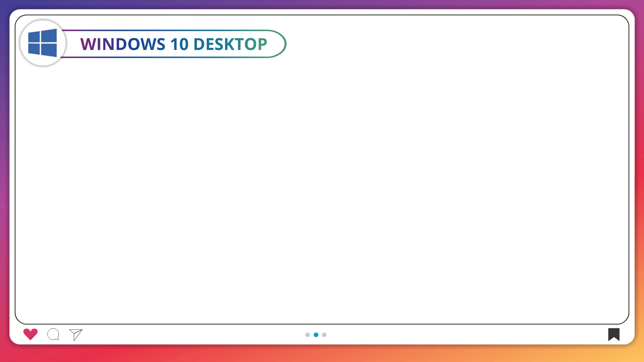Click the number 10 in the title
The image size is (644, 362).
click(179, 44)
